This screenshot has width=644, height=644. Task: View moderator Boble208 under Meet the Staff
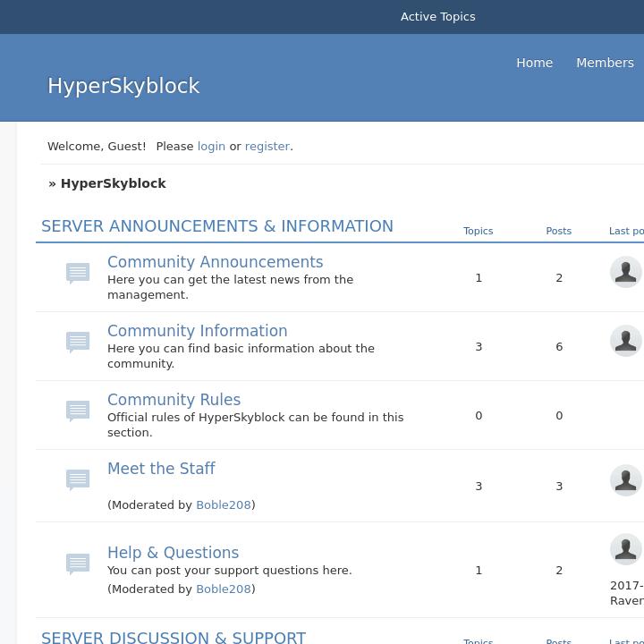point(224,505)
